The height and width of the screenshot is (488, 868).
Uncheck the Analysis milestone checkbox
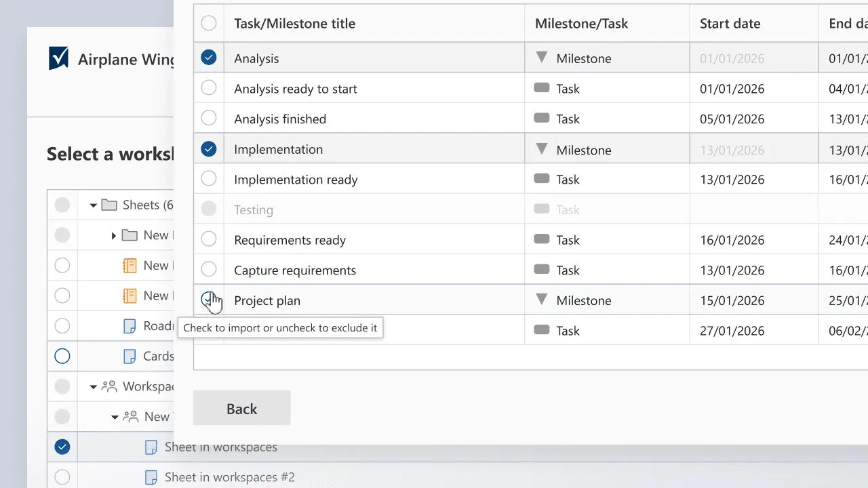[209, 58]
